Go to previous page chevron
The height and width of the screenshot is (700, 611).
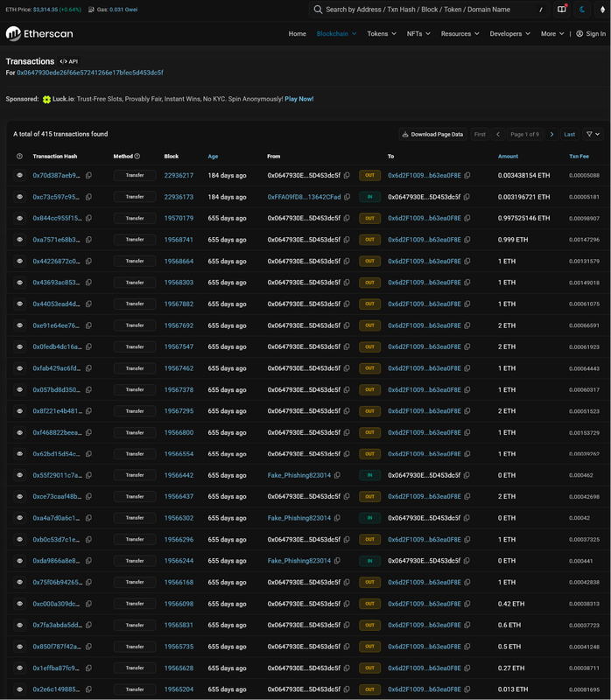[498, 135]
